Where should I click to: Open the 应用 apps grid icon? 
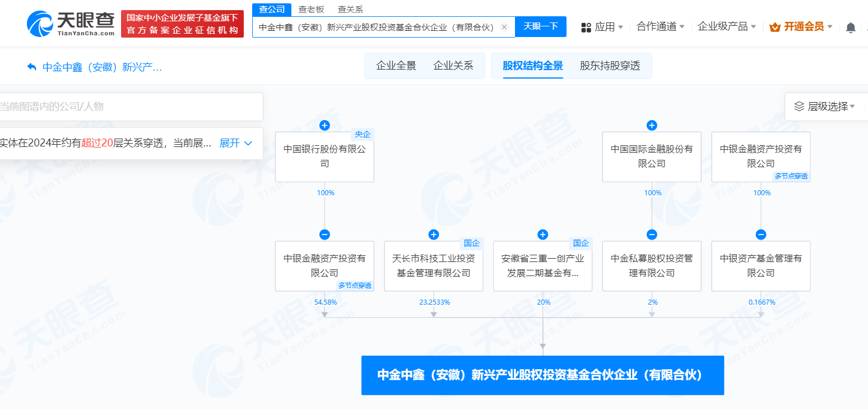[x=585, y=26]
